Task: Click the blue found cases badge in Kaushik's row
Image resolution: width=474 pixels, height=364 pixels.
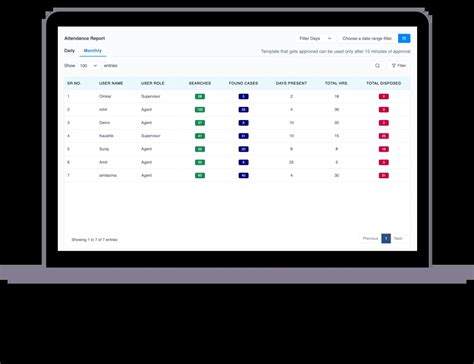Action: pyautogui.click(x=243, y=136)
